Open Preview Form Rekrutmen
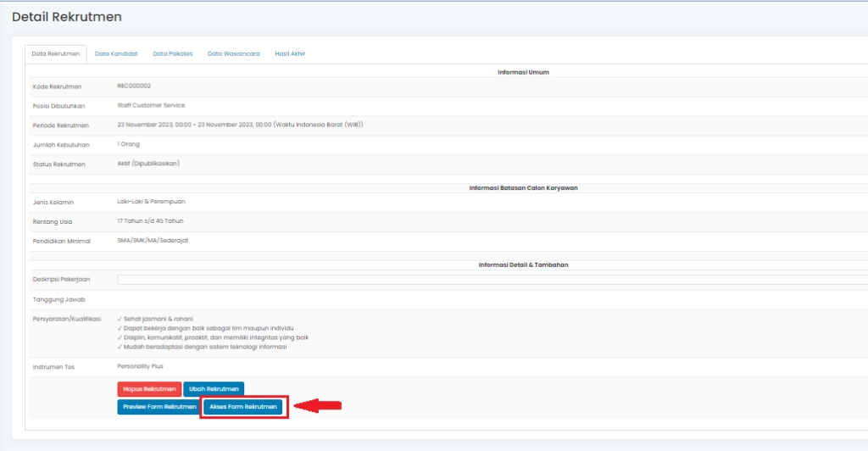 click(x=160, y=407)
